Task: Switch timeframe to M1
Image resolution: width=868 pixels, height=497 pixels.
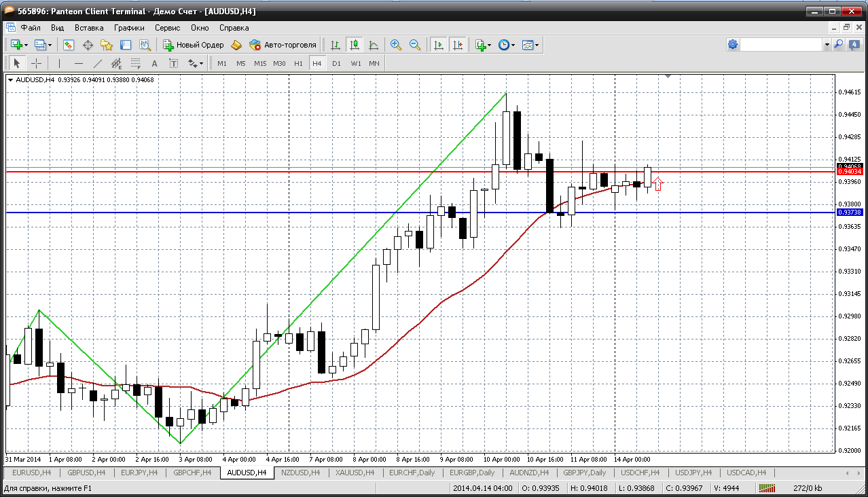Action: [x=222, y=63]
